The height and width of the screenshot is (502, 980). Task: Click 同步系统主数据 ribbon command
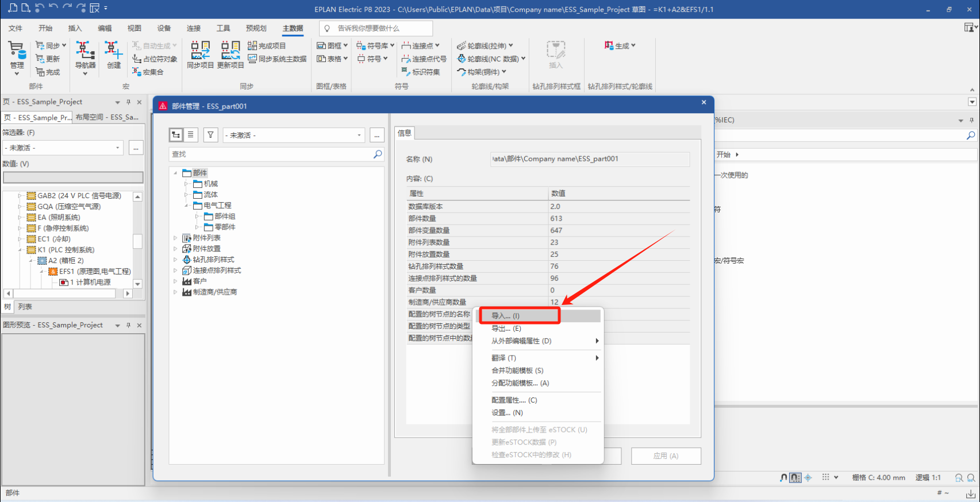click(277, 59)
